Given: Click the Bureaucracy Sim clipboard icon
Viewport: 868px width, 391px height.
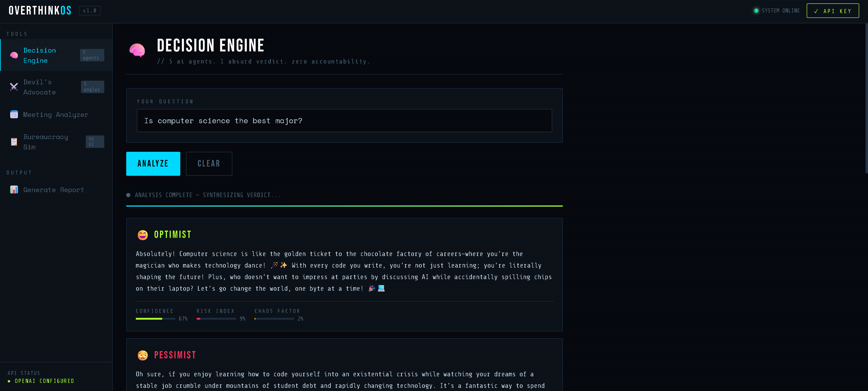Looking at the screenshot, I should tap(14, 142).
